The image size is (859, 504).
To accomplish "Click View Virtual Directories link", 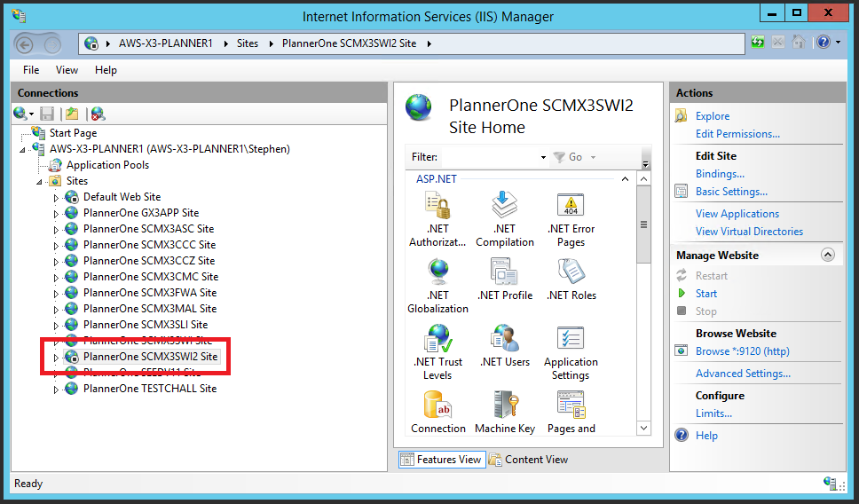I will (749, 232).
